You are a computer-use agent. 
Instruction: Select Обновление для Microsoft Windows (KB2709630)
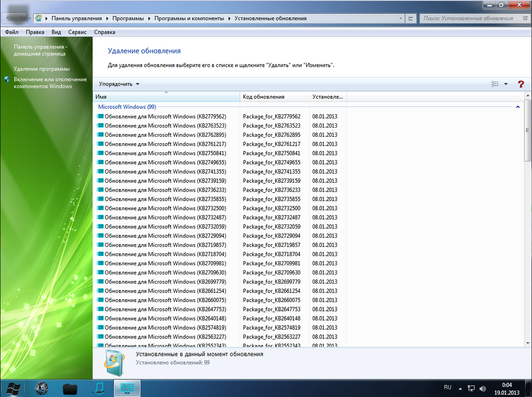coord(165,272)
